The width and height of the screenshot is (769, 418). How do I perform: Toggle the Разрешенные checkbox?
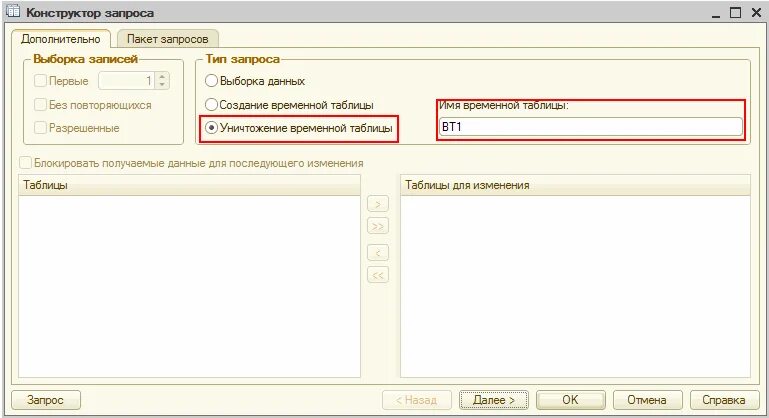point(40,128)
